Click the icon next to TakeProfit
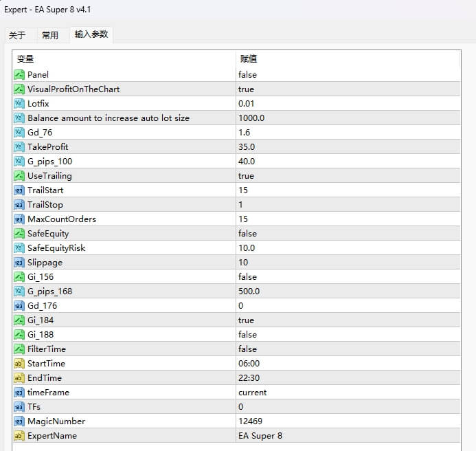The image size is (476, 451). pos(19,147)
